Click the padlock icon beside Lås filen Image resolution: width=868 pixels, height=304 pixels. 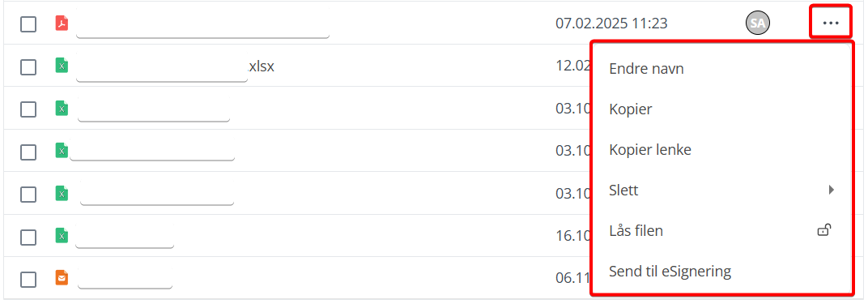coord(825,229)
